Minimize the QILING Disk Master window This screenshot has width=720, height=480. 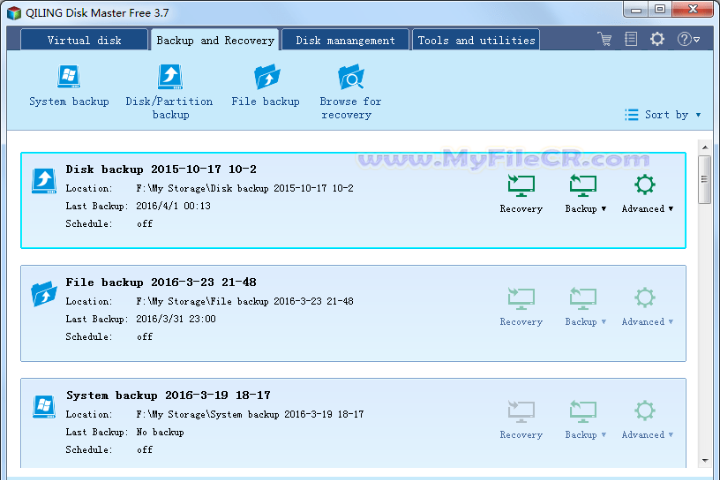pyautogui.click(x=636, y=9)
